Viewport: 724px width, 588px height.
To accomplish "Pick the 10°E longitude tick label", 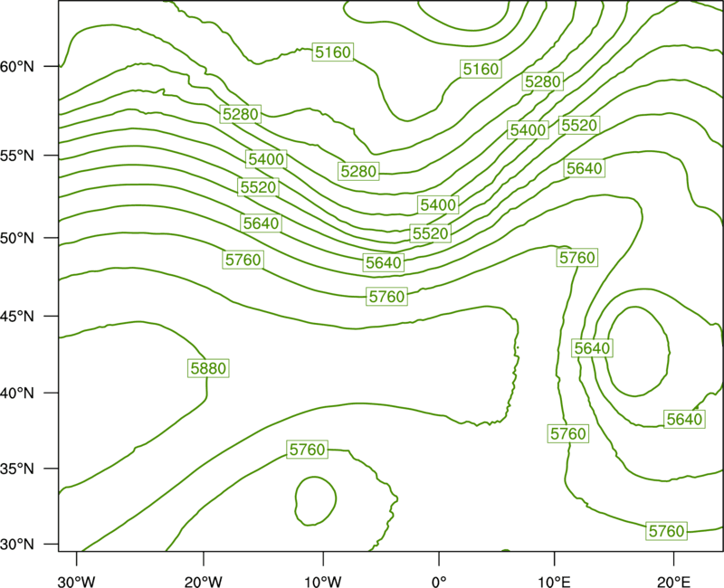I will tap(554, 582).
